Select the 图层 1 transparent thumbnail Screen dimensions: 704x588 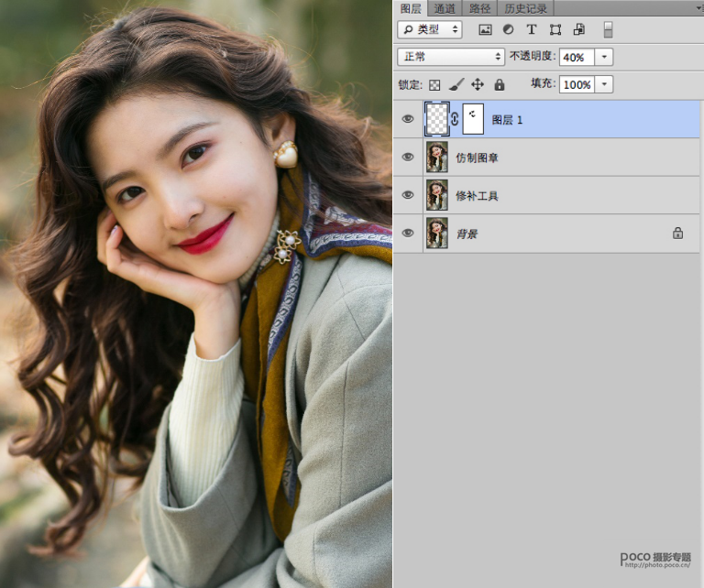pos(437,119)
